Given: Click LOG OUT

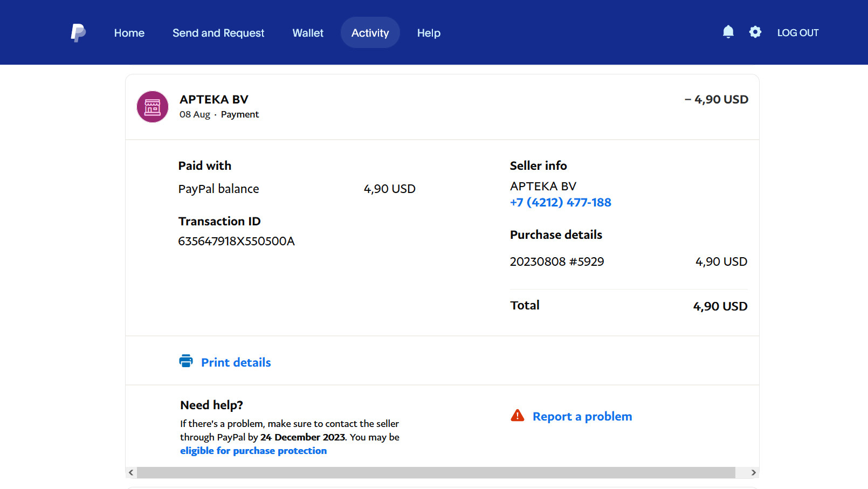Looking at the screenshot, I should (x=798, y=33).
